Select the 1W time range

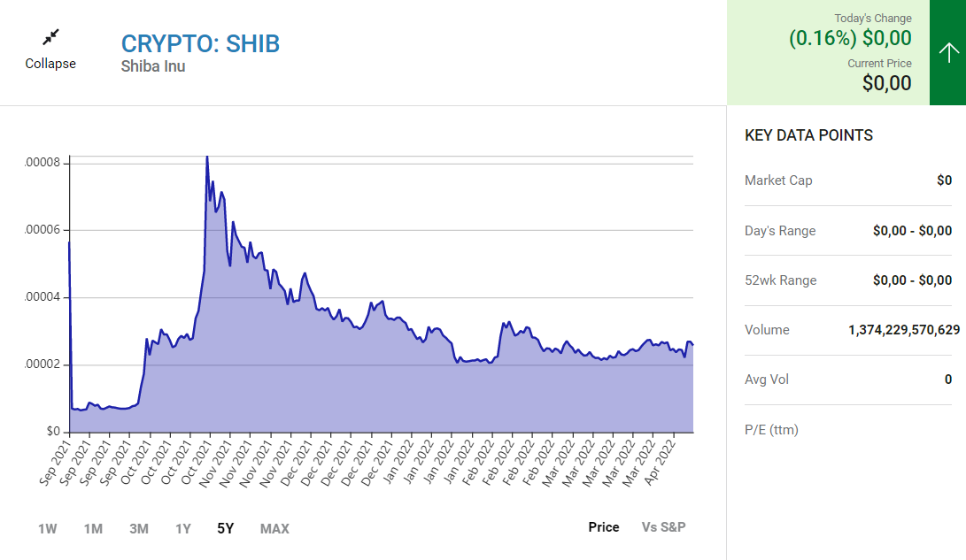tap(48, 529)
